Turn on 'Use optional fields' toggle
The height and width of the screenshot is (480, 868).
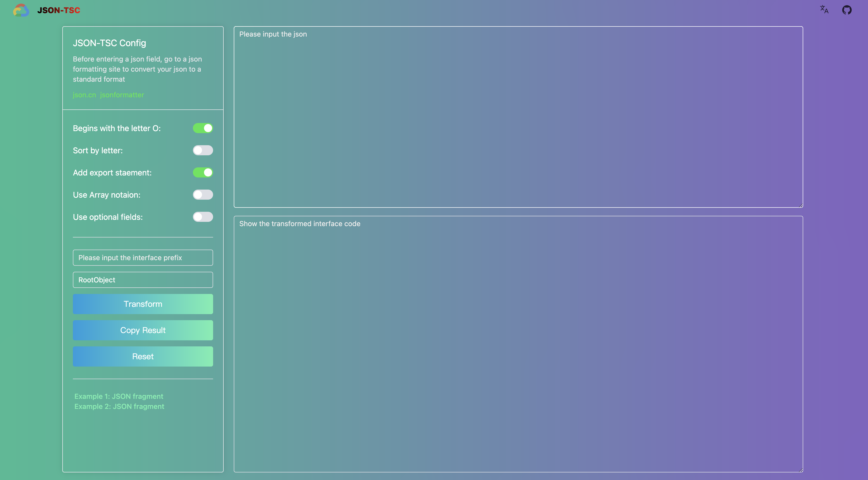point(203,217)
